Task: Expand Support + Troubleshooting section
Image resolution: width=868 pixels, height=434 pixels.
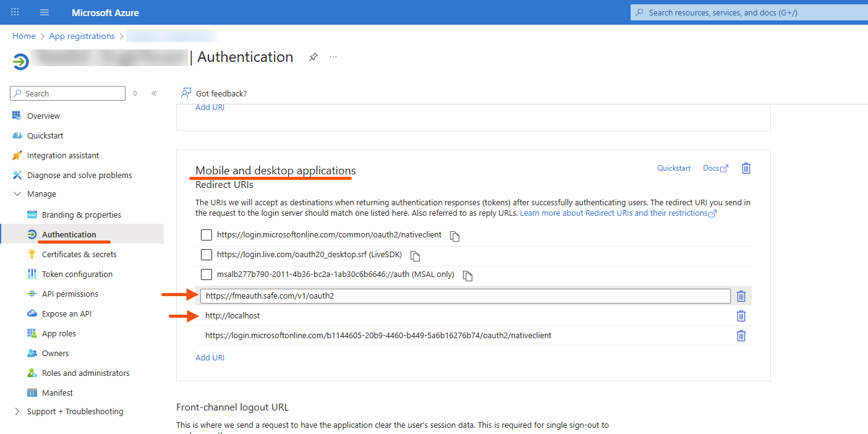Action: coord(17,412)
